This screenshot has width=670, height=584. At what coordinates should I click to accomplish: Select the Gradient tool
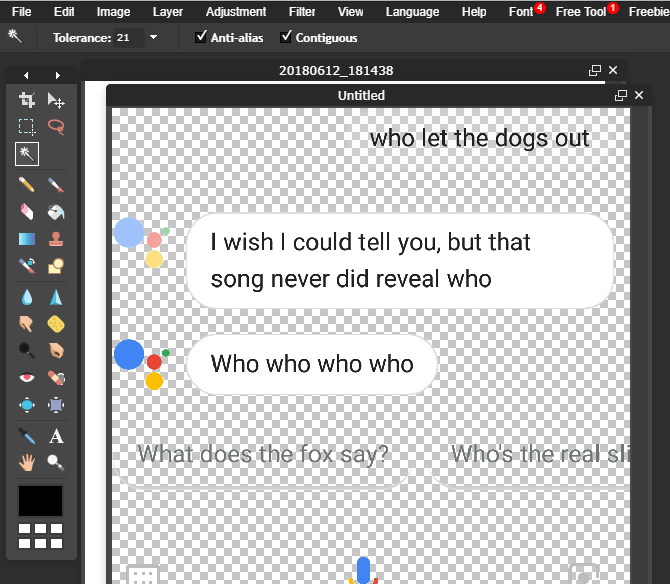pos(26,239)
